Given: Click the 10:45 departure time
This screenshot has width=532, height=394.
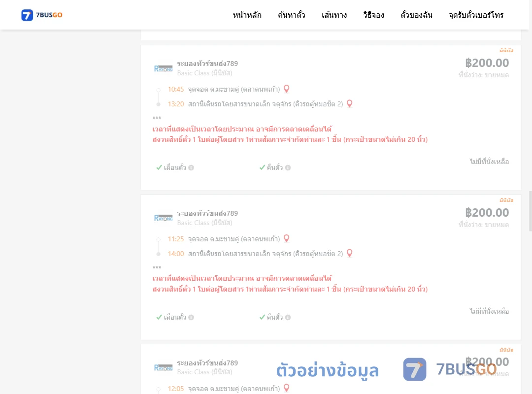Looking at the screenshot, I should tap(176, 89).
